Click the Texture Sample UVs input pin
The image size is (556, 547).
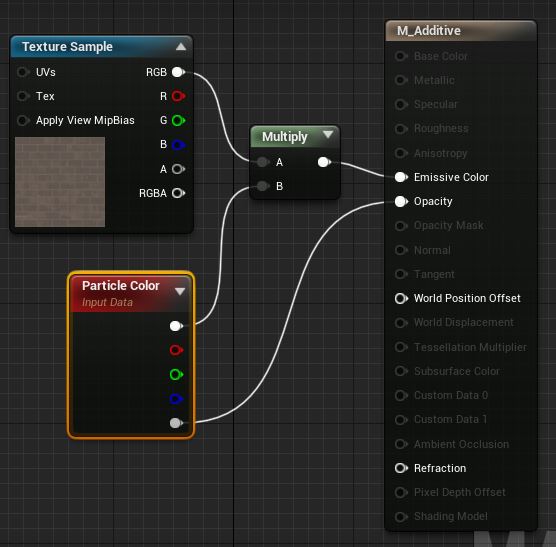tap(23, 72)
